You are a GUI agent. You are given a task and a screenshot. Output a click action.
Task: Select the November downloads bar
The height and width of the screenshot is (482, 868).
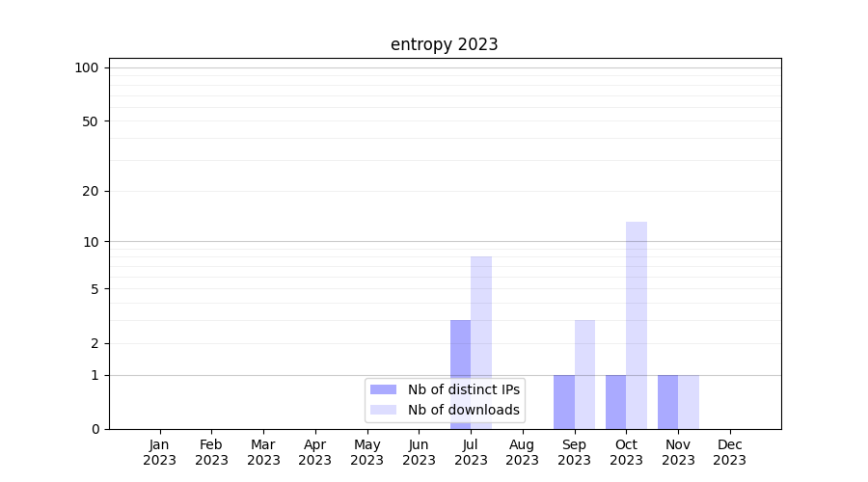tap(689, 402)
